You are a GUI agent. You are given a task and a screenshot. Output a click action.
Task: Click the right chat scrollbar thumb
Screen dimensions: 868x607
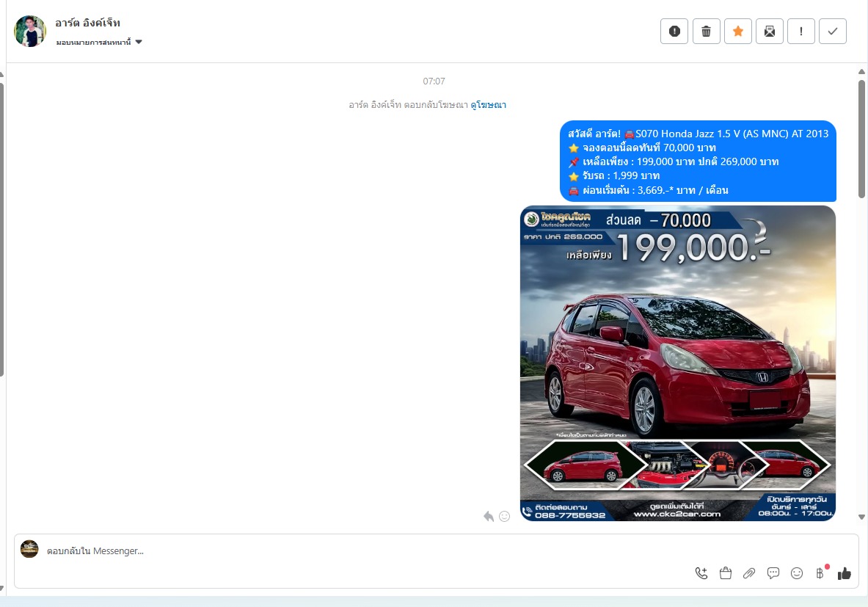(x=861, y=139)
